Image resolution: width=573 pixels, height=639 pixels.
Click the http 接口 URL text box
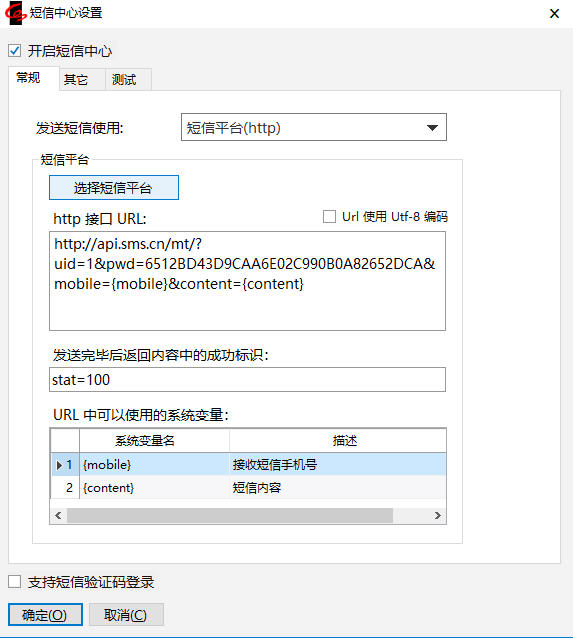pos(247,281)
